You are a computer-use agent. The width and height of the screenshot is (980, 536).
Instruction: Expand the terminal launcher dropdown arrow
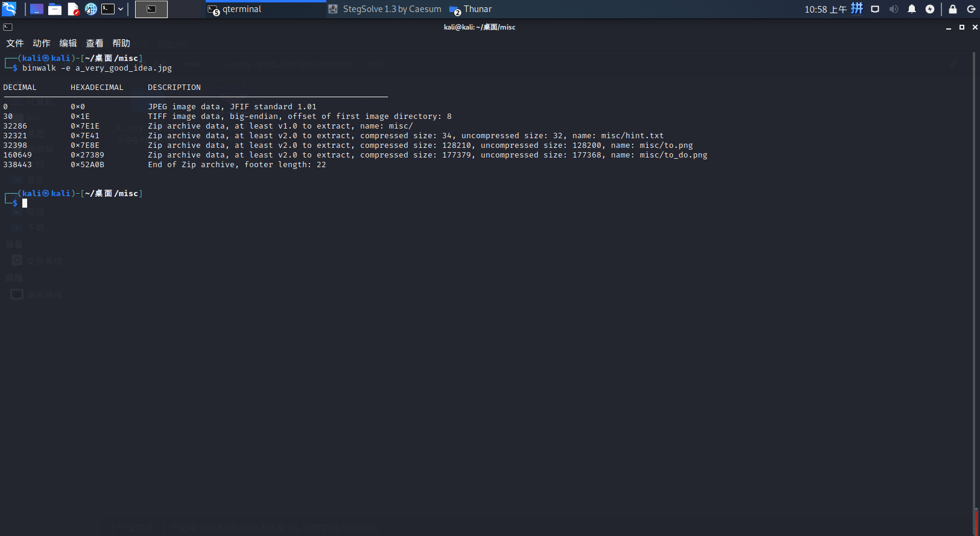pyautogui.click(x=121, y=9)
